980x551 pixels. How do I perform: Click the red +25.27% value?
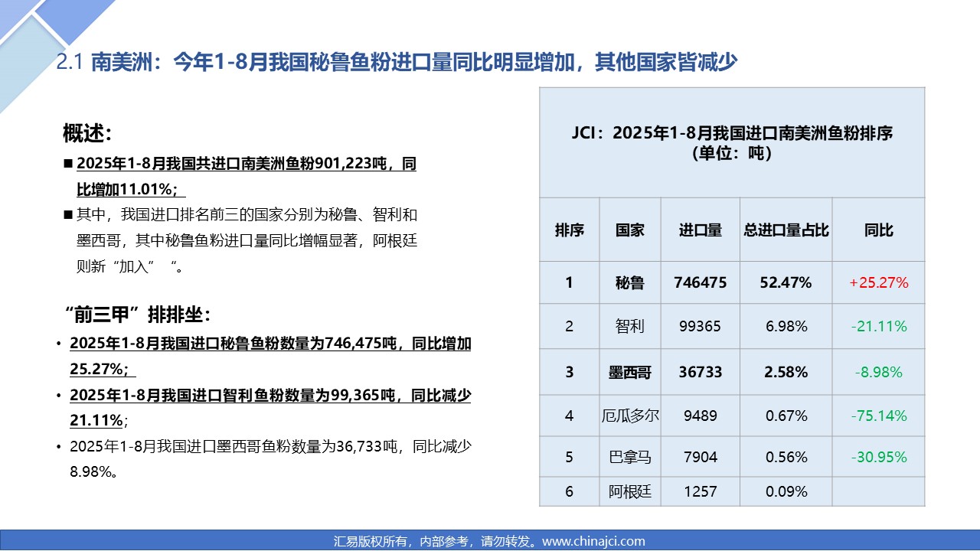click(878, 283)
